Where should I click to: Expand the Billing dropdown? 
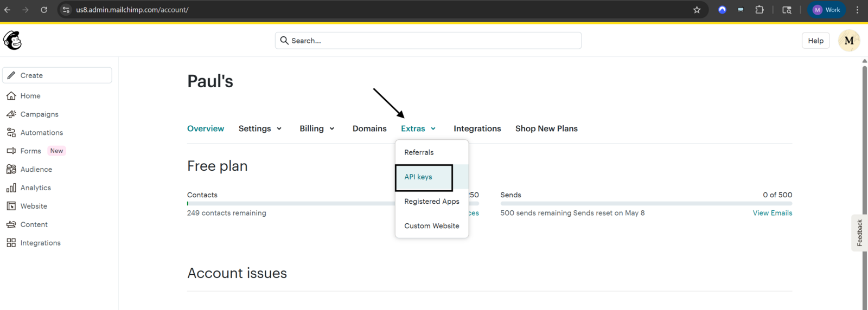[x=317, y=128]
